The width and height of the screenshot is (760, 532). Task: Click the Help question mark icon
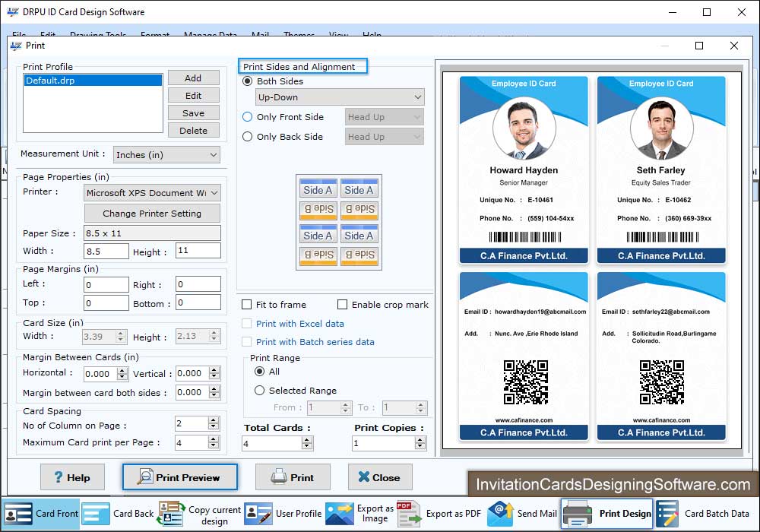(59, 477)
